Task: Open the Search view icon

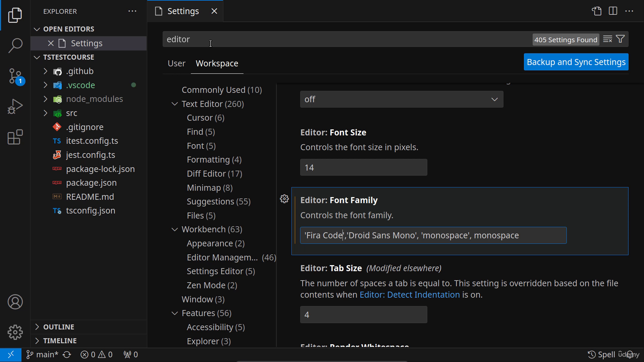Action: coord(15,45)
